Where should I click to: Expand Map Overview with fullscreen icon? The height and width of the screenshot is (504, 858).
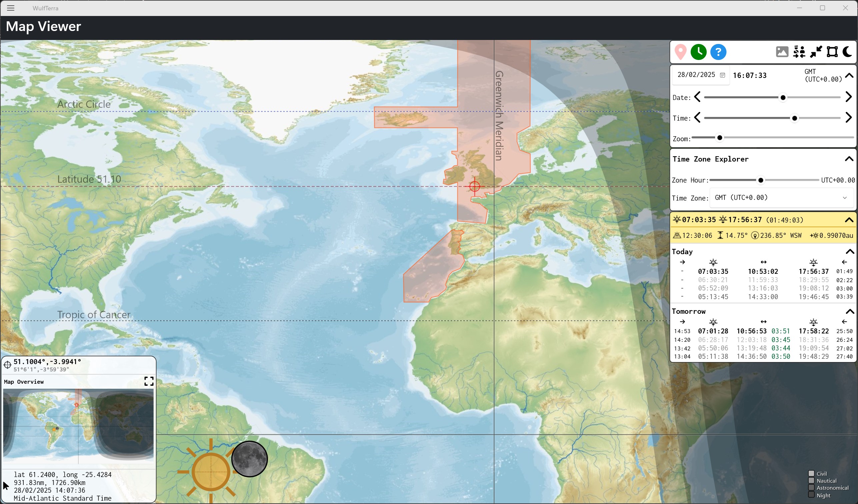coord(149,381)
